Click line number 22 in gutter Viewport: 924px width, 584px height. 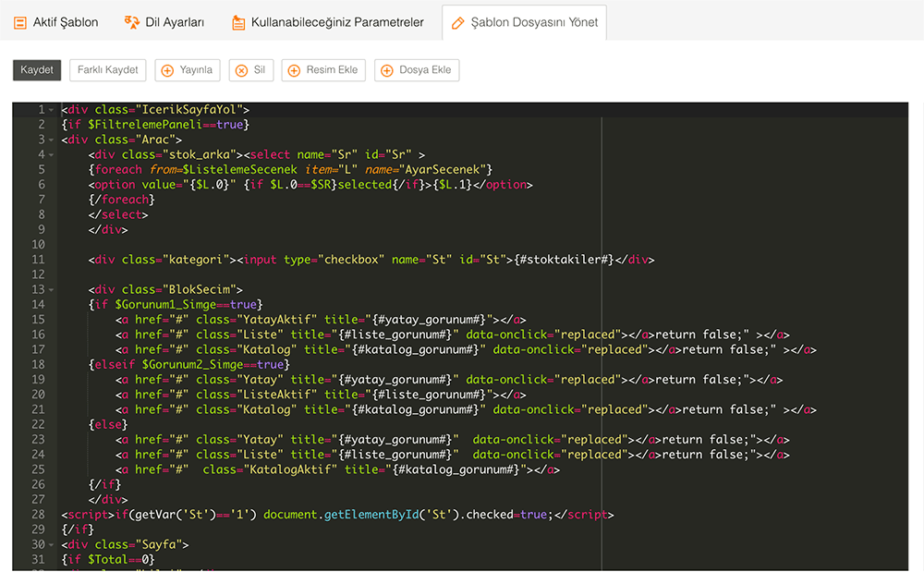pyautogui.click(x=38, y=424)
